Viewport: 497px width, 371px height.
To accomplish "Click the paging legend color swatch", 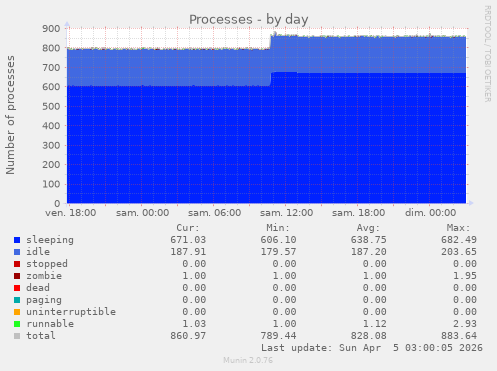I will 17,300.
